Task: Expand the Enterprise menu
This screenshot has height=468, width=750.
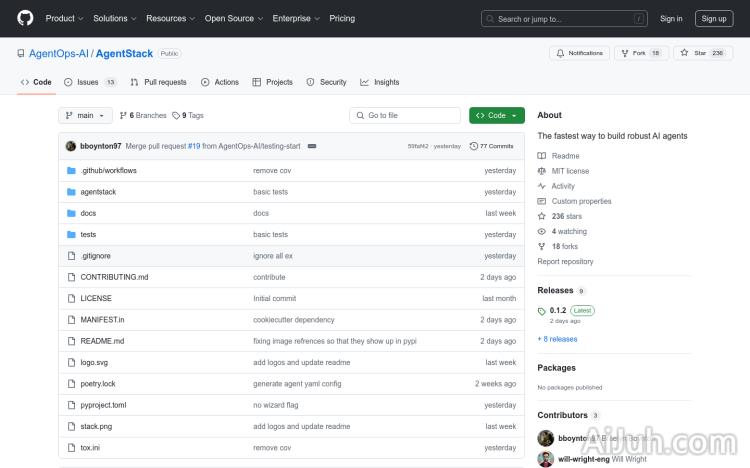Action: click(296, 18)
